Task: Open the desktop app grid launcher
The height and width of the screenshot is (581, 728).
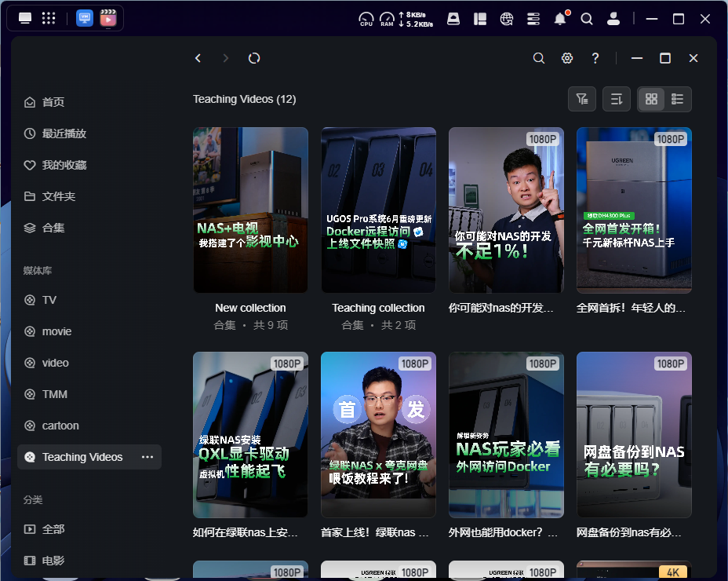Action: pyautogui.click(x=48, y=19)
